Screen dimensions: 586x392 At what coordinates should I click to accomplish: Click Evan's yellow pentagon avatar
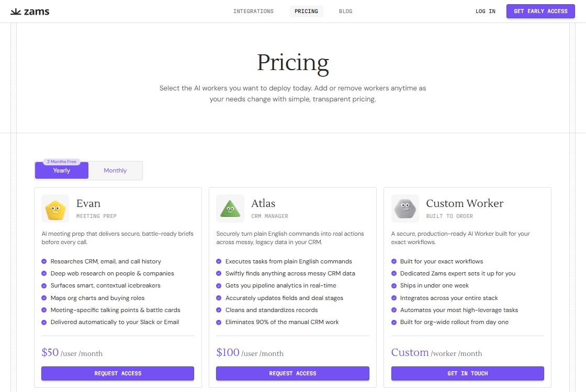point(55,209)
